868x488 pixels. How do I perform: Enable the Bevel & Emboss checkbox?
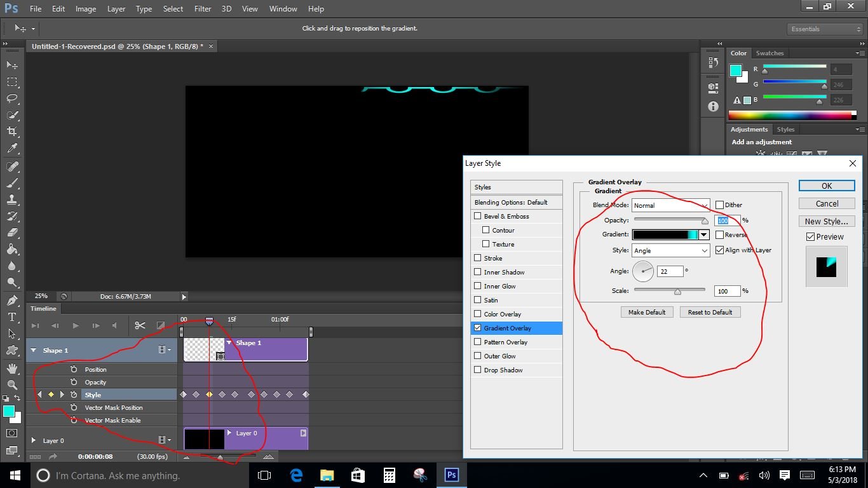coord(478,216)
